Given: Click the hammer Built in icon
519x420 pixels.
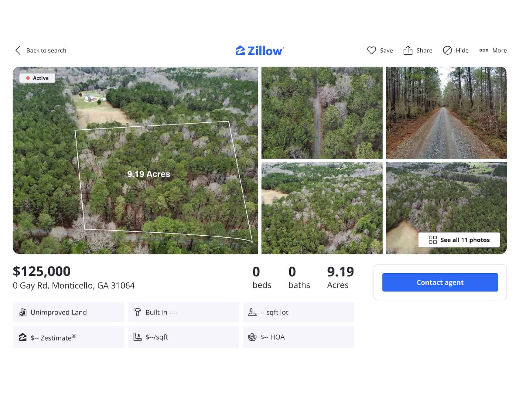Looking at the screenshot, I should (137, 312).
